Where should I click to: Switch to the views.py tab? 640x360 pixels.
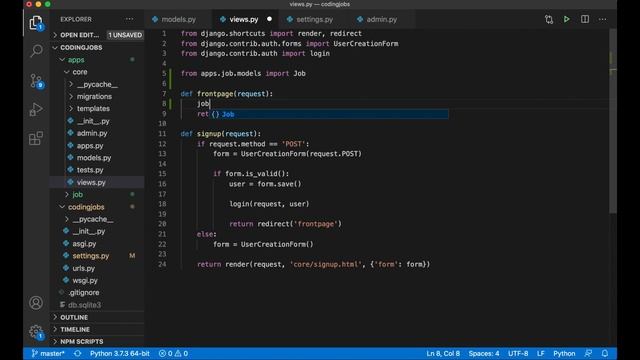coord(244,19)
